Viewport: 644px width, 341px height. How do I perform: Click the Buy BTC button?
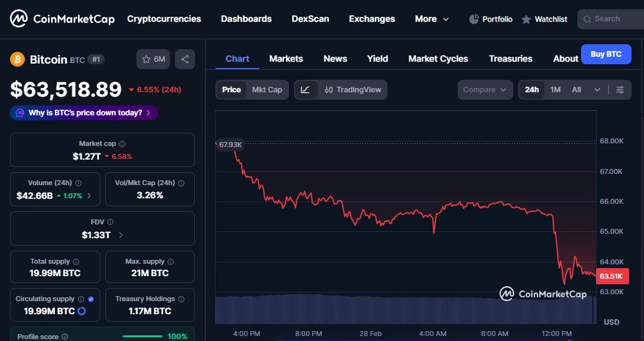pos(606,54)
